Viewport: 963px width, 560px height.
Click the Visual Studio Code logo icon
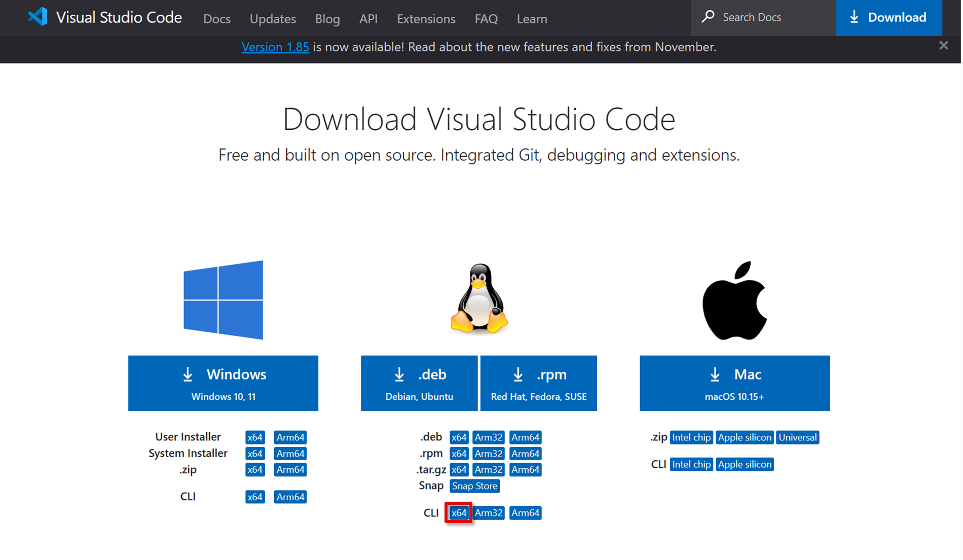[x=38, y=17]
